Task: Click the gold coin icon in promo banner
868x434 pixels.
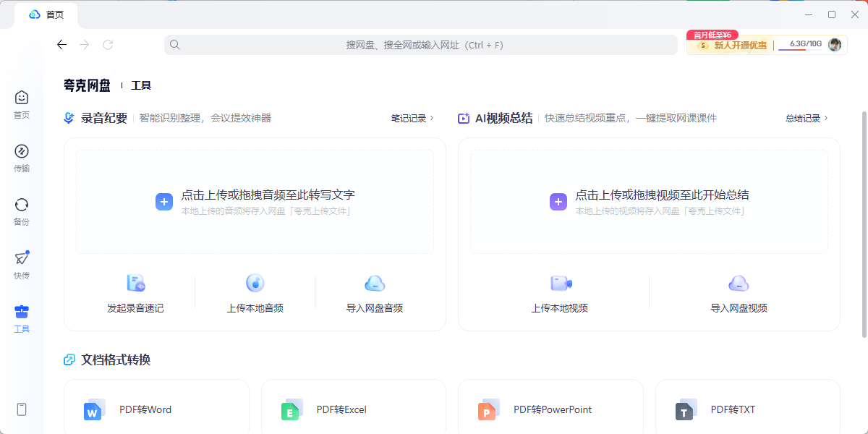Action: point(702,46)
